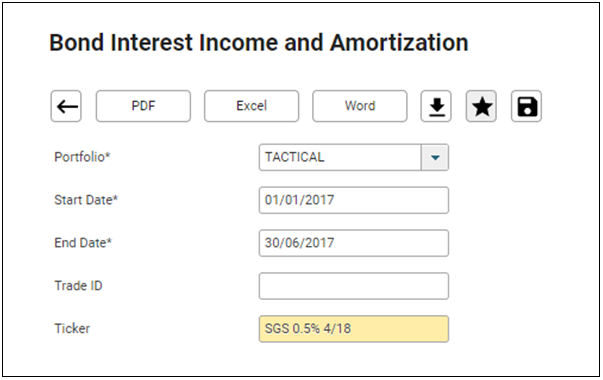Export the report to Word
The image size is (603, 380).
pos(360,107)
